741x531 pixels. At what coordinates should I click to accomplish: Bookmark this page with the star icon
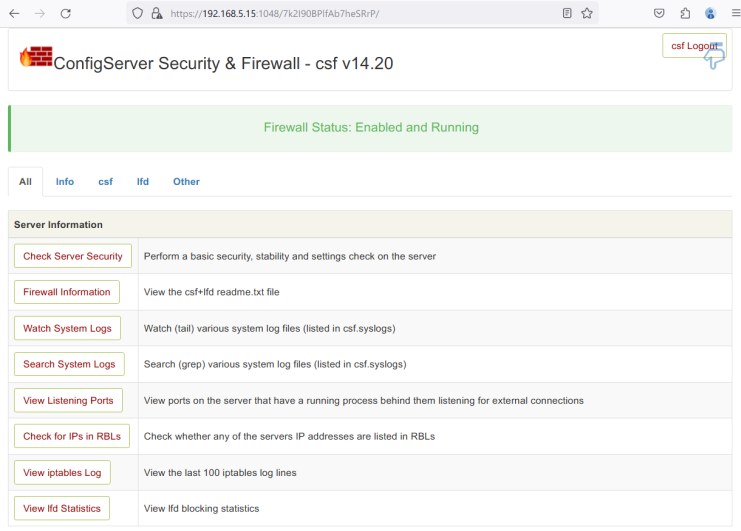587,13
